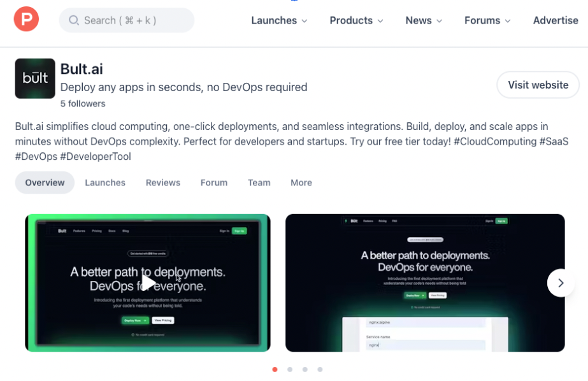Click the next carousel arrow

point(561,282)
